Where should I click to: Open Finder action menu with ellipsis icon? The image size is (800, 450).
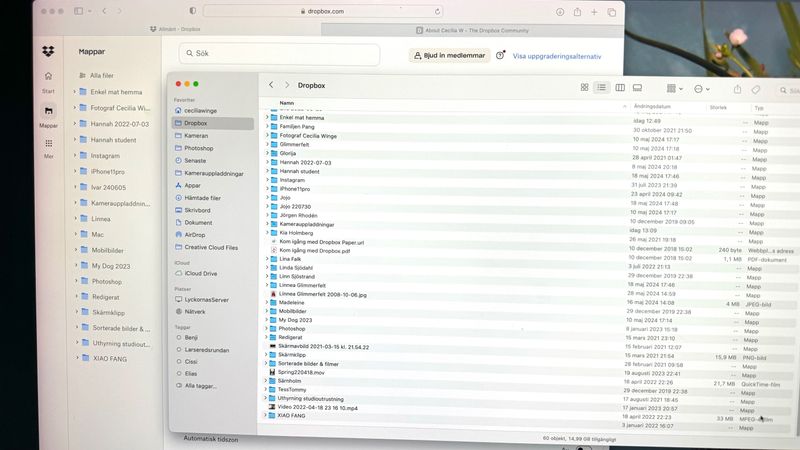[x=702, y=89]
